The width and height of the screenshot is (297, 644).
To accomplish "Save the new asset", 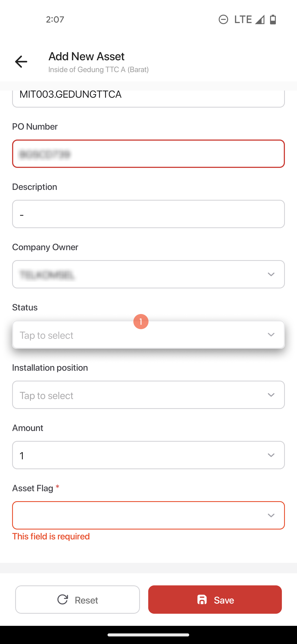I will 215,599.
